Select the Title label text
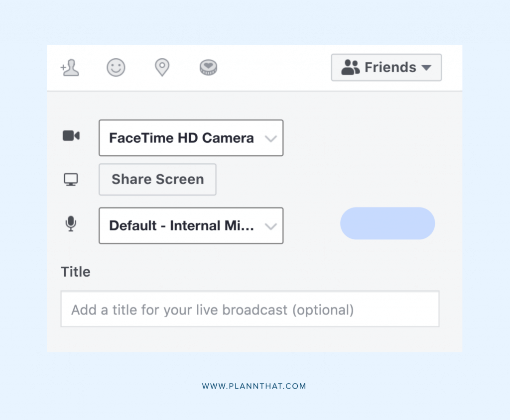 point(75,272)
